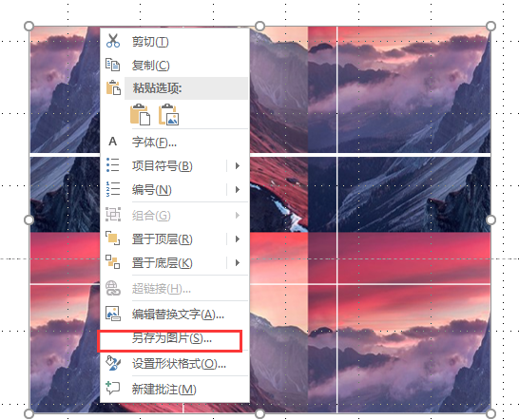The width and height of the screenshot is (519, 420).
Task: Expand the 编号(N) numbering submenu arrow
Action: coord(238,190)
